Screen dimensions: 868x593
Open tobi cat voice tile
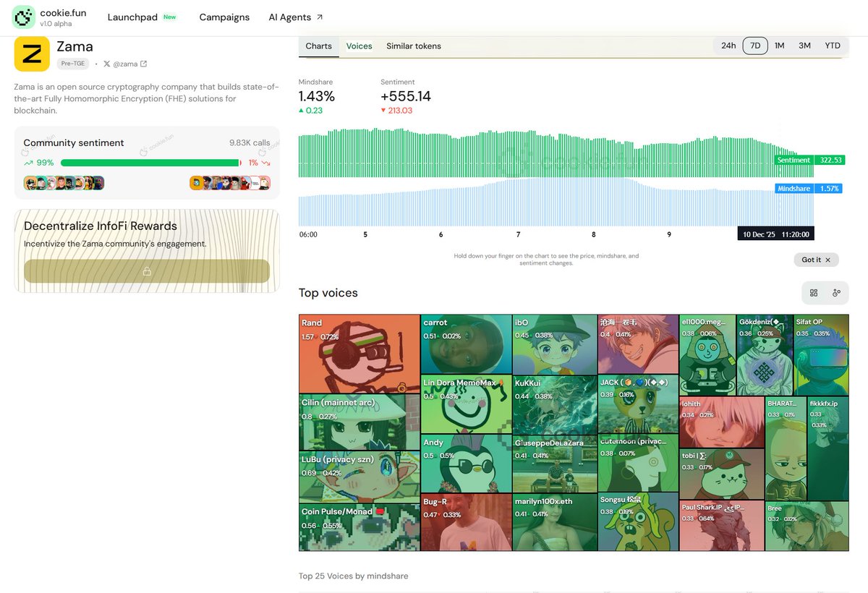pos(722,474)
